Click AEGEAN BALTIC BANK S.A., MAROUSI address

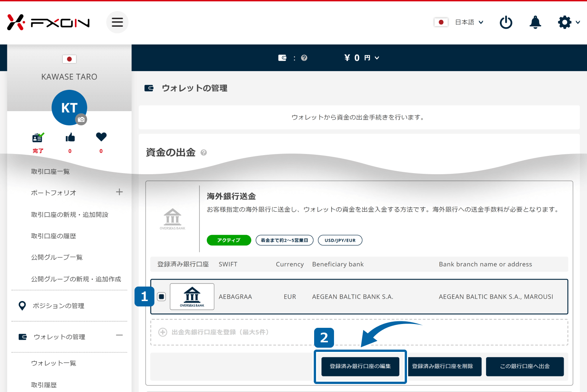(496, 297)
